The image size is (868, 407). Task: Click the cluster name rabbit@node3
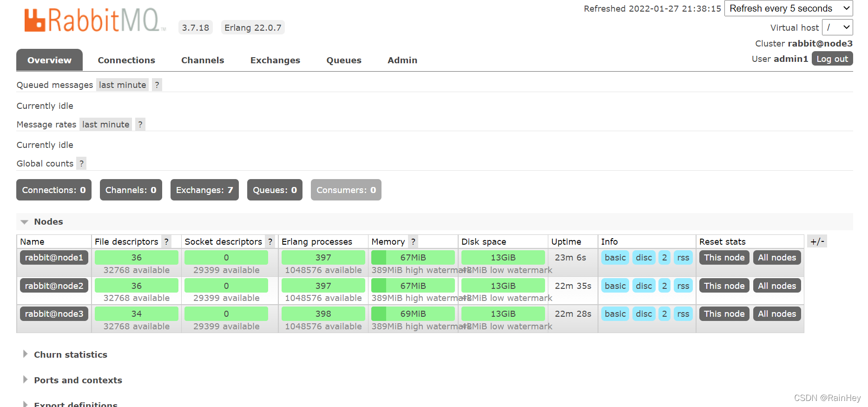(820, 43)
